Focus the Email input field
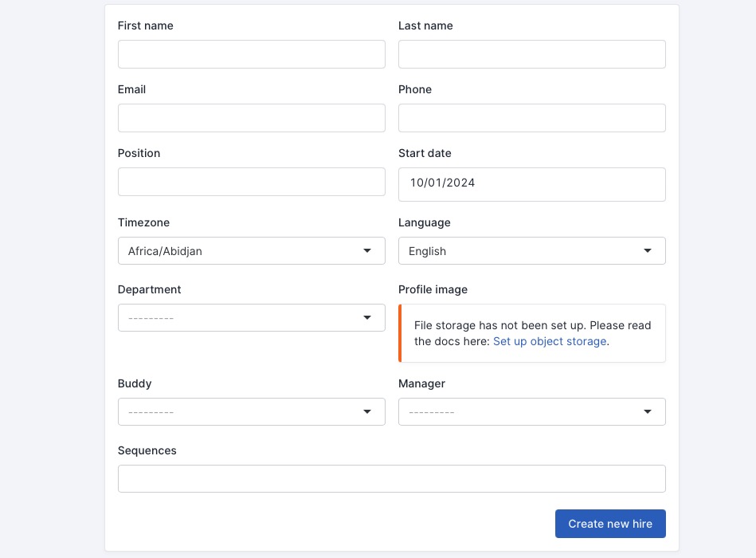 [251, 118]
